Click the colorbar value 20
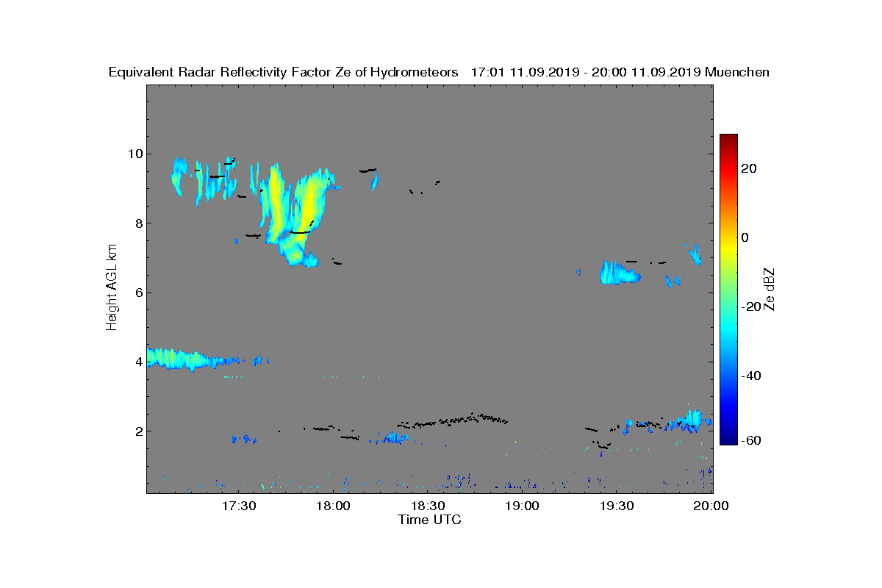 (x=750, y=168)
